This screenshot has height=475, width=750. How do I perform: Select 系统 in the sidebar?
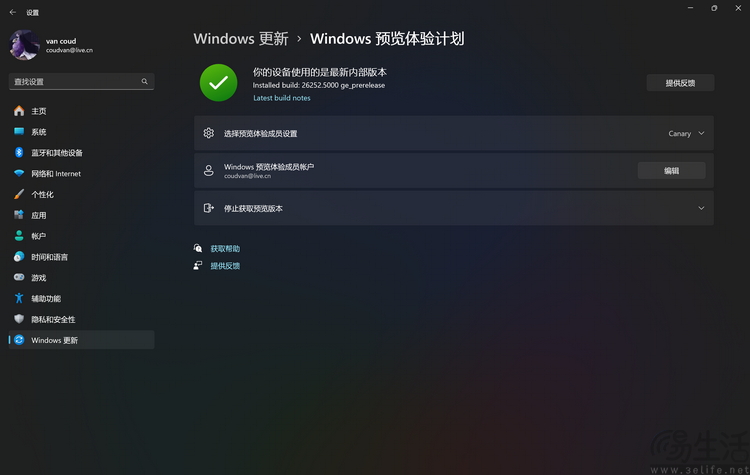tap(39, 132)
